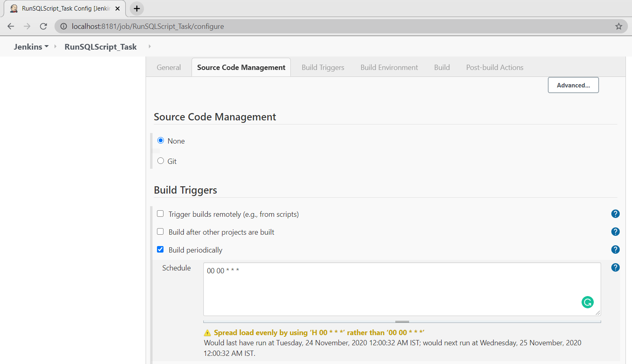
Task: Select Git as source code management
Action: pyautogui.click(x=161, y=161)
